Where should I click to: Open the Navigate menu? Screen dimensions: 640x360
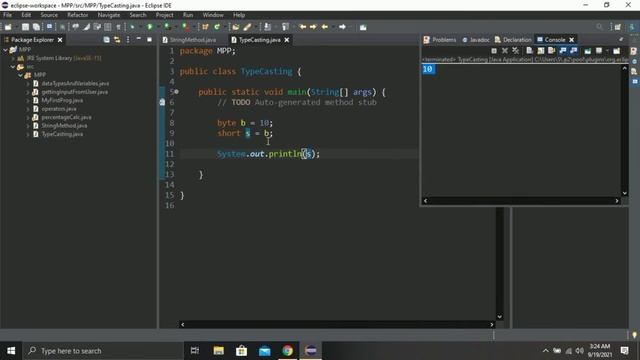(x=109, y=15)
